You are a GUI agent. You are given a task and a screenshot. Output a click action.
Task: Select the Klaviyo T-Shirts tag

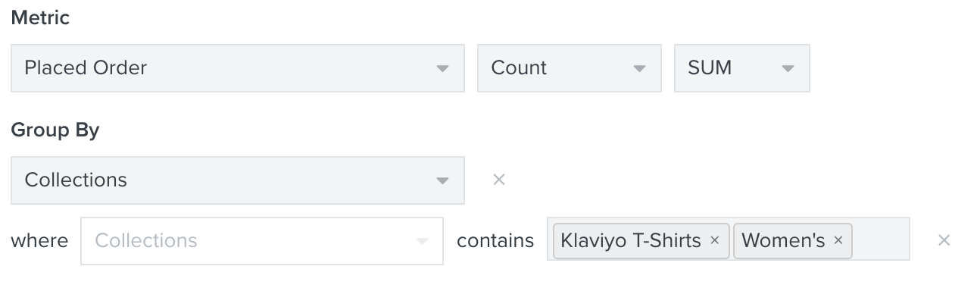[x=631, y=241]
